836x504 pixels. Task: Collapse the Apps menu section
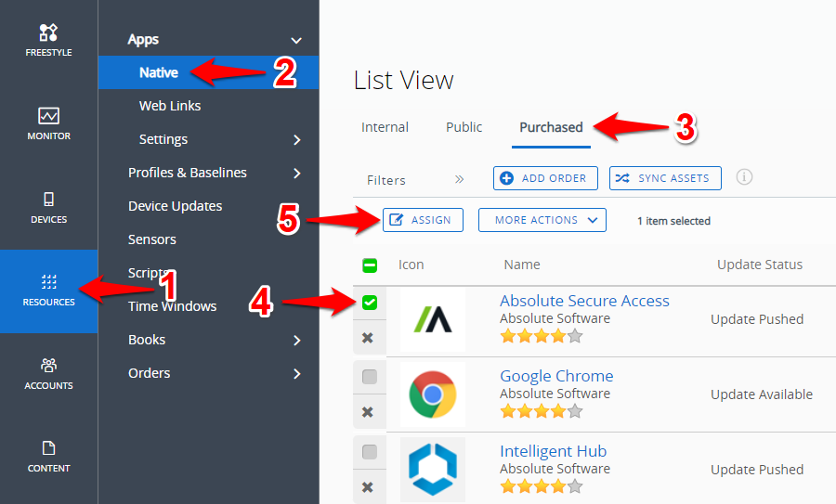[296, 41]
